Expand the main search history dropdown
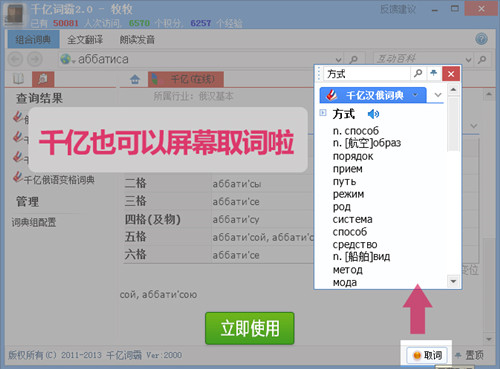Screen dimensions: 500x369 (338, 60)
